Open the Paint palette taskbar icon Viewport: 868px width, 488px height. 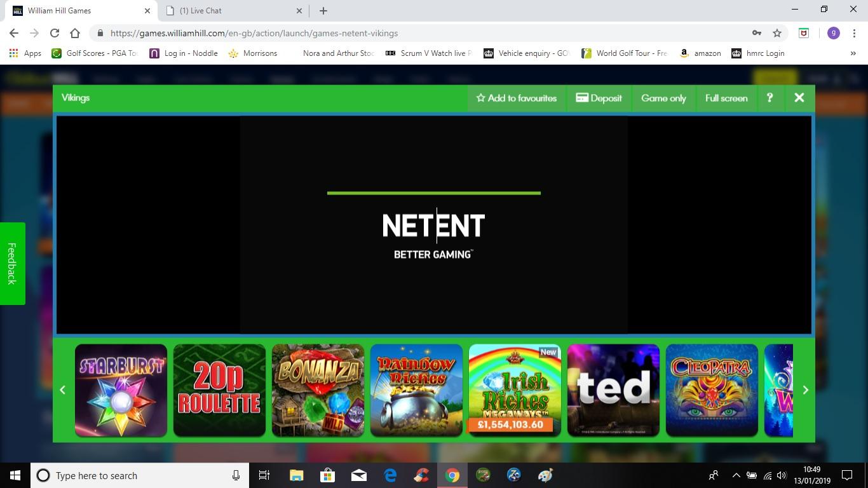tap(545, 475)
